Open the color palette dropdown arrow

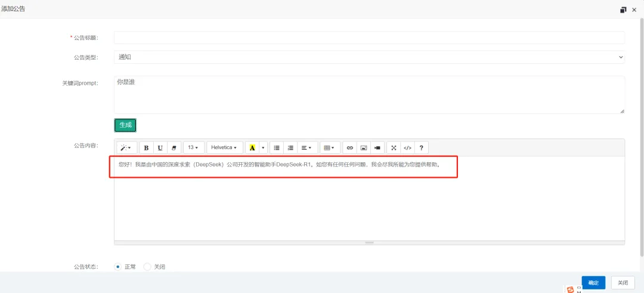tap(264, 147)
